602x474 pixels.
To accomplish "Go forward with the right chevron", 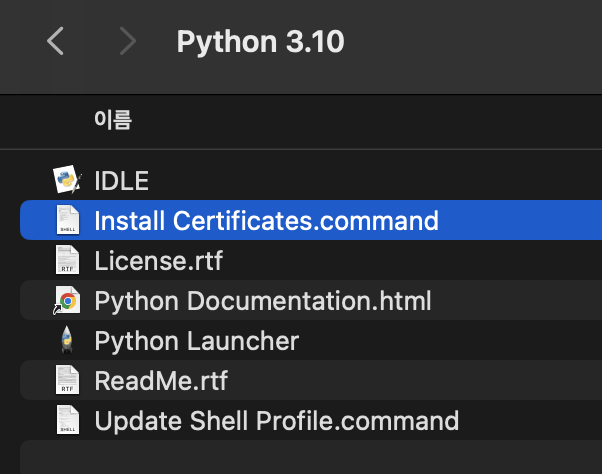I will (127, 41).
